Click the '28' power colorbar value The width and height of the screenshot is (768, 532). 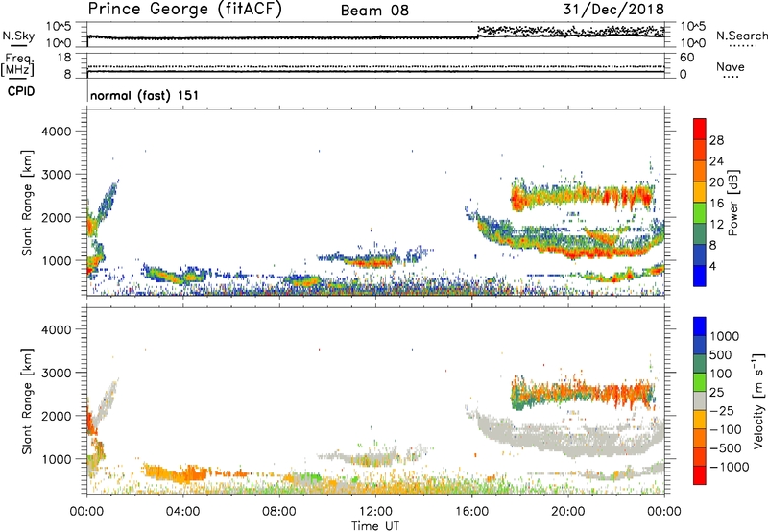[716, 140]
